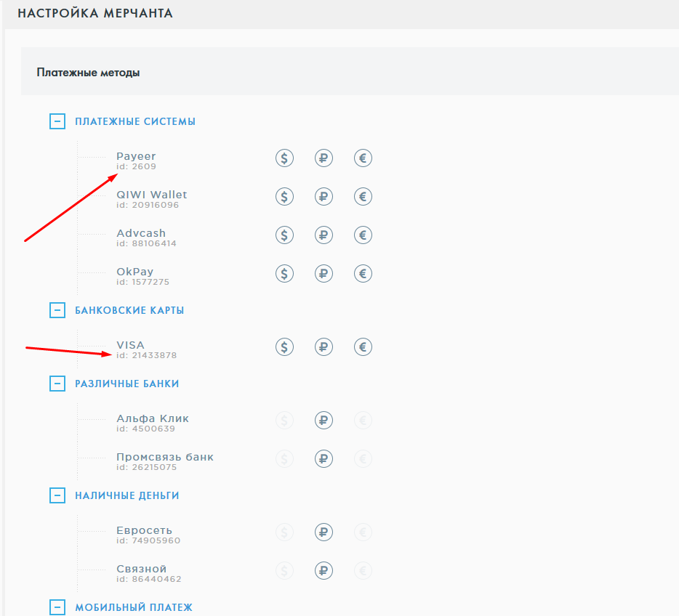This screenshot has width=679, height=616.
Task: Select the Промсвязь банк payment method name
Action: point(165,457)
